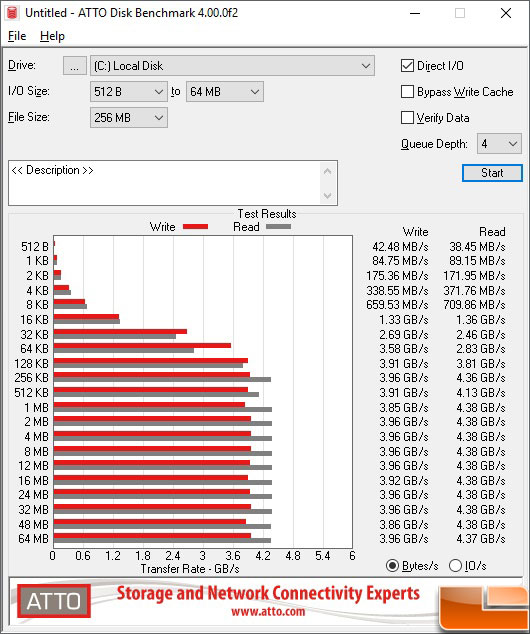Click the Description scrollbar up arrow
This screenshot has width=530, height=634.
pos(327,171)
